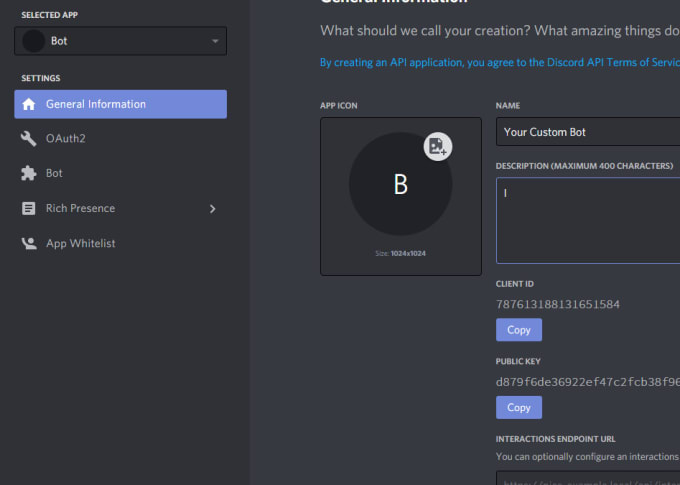
Task: Click the app icon avatar with letter B
Action: pyautogui.click(x=400, y=184)
